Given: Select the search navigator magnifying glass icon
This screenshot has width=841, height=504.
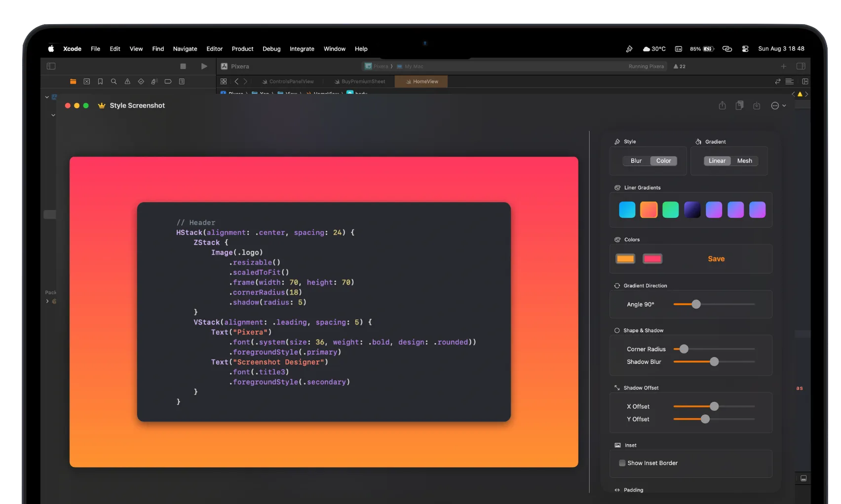Looking at the screenshot, I should (x=114, y=81).
